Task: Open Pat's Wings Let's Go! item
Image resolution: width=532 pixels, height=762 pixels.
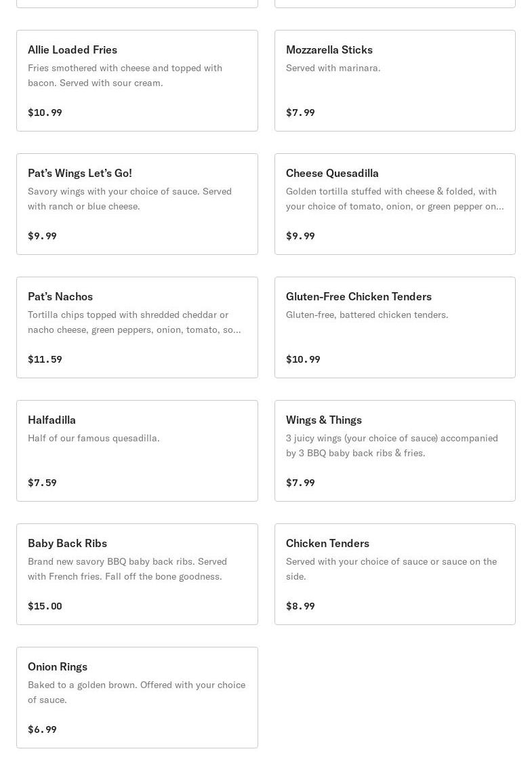Action: coord(137,204)
